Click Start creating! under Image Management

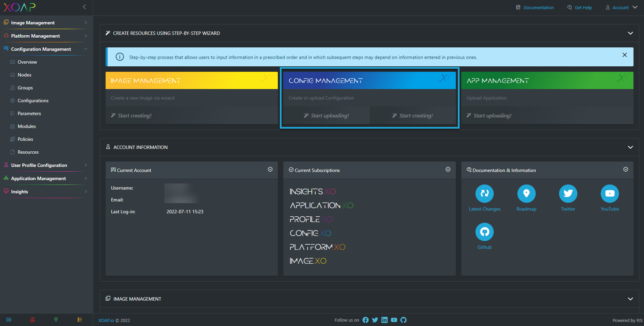click(x=131, y=115)
